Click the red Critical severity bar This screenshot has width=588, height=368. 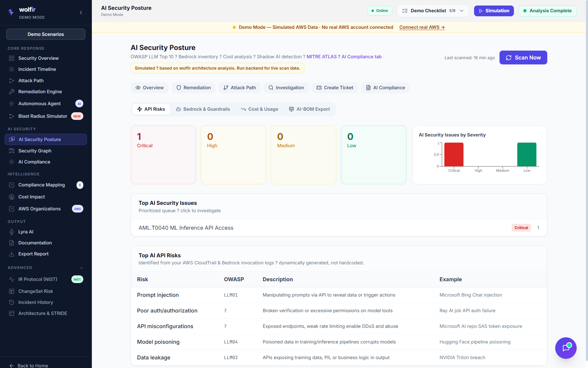pyautogui.click(x=454, y=155)
